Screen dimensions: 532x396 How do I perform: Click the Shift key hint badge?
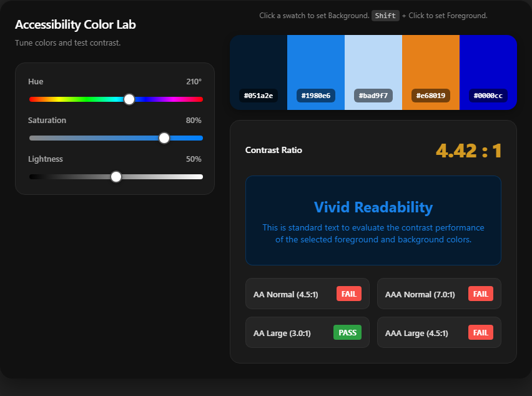click(385, 16)
